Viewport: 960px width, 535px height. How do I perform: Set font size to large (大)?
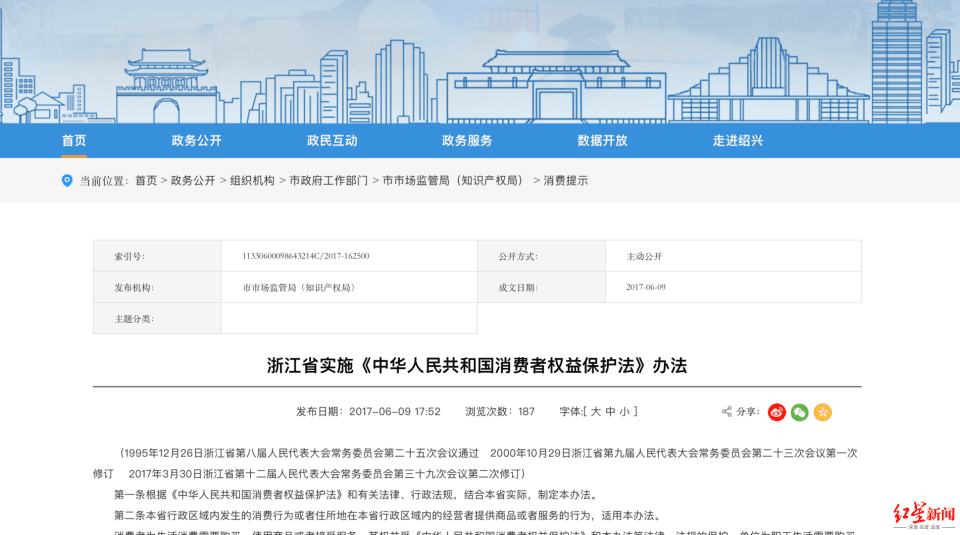[595, 411]
